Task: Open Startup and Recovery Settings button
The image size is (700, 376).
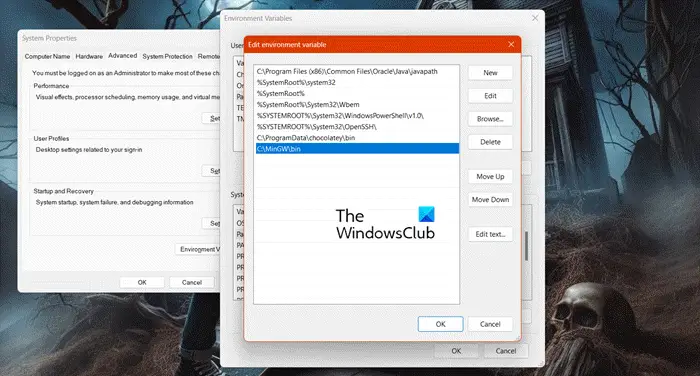Action: (x=211, y=223)
